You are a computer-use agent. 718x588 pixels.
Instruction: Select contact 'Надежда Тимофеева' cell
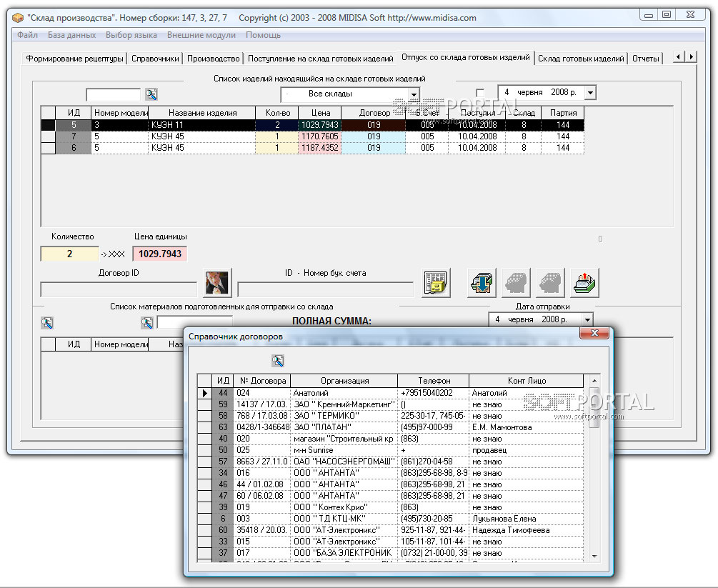[x=527, y=530]
